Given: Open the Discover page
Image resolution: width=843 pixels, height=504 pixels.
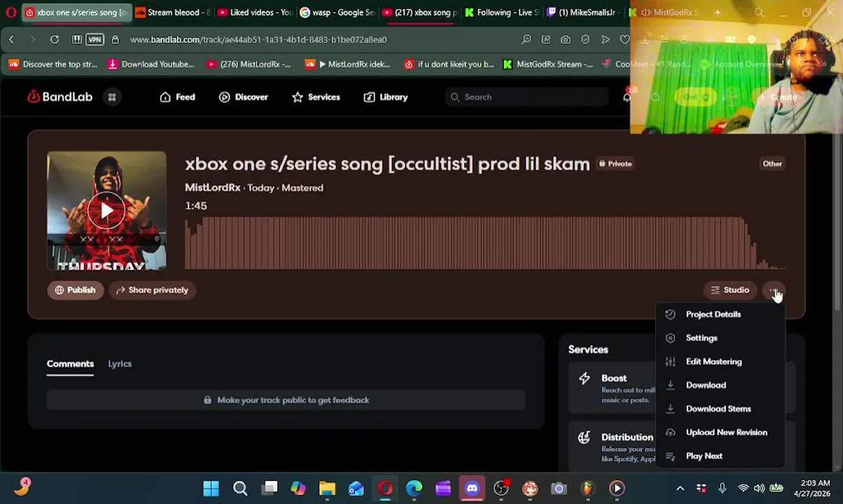Looking at the screenshot, I should (244, 97).
